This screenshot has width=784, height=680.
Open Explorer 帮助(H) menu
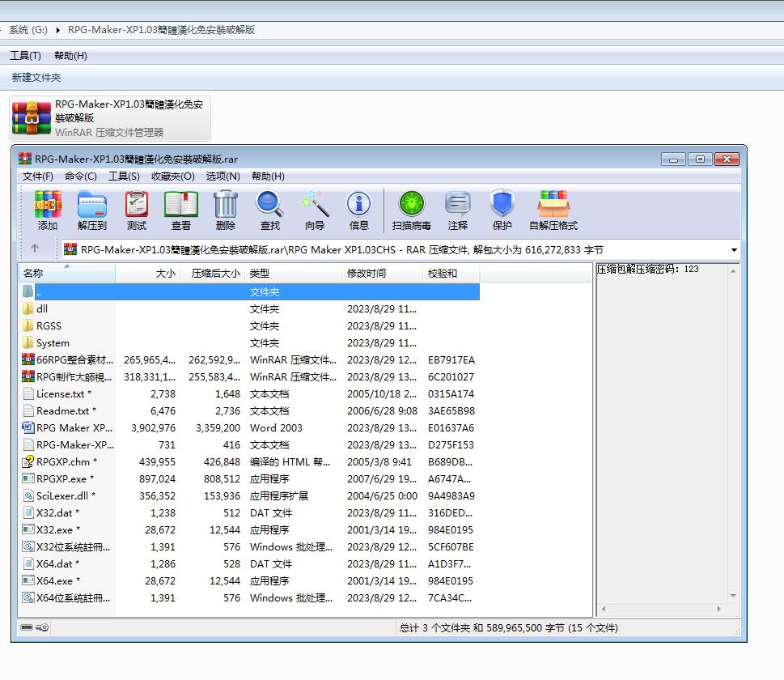[70, 56]
